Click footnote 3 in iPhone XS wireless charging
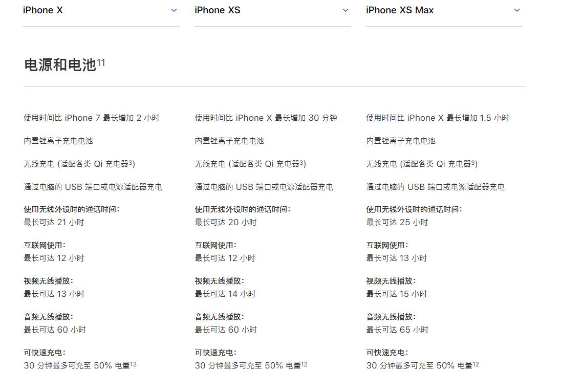582x392 pixels. [301, 162]
